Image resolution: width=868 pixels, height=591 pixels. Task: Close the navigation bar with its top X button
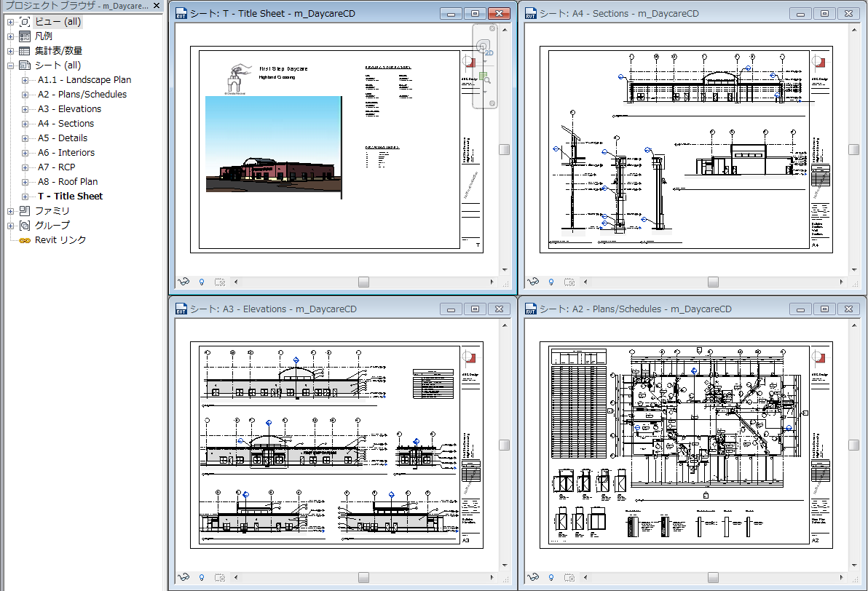(492, 28)
